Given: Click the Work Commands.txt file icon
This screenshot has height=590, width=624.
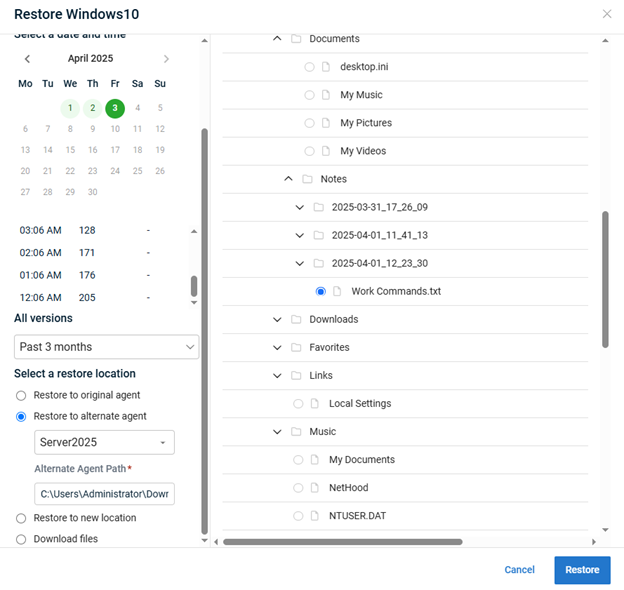Looking at the screenshot, I should click(337, 292).
